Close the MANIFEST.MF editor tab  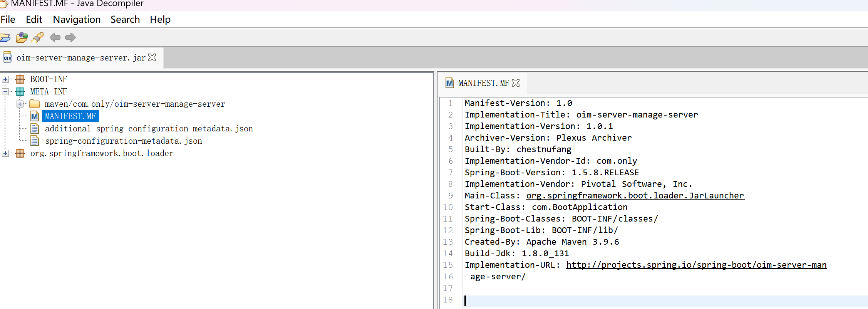(516, 83)
